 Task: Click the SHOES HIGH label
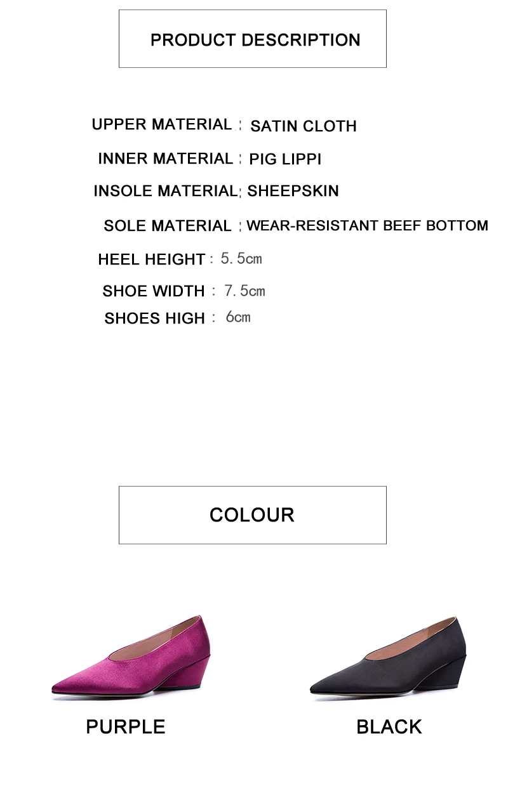pyautogui.click(x=154, y=318)
